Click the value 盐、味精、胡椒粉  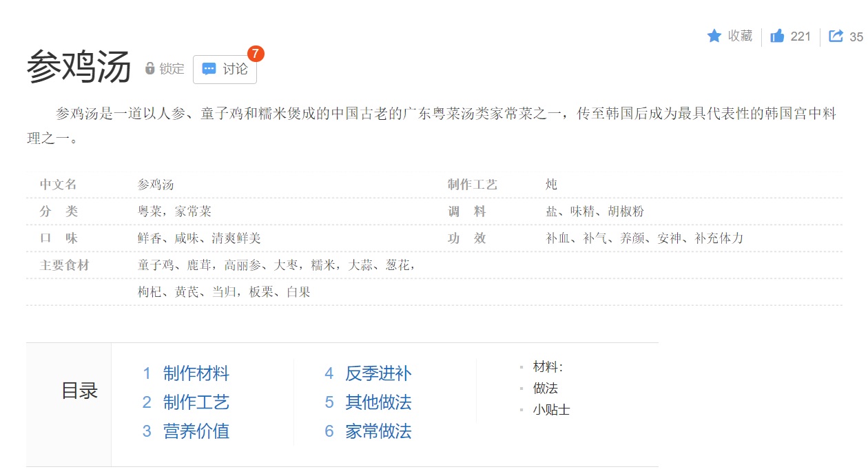pyautogui.click(x=595, y=211)
